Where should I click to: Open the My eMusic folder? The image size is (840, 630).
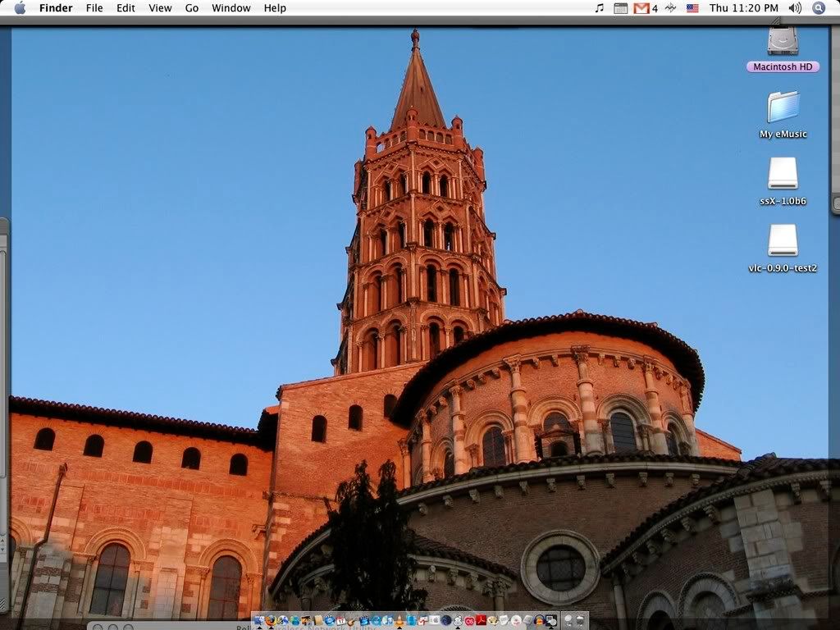(x=783, y=108)
